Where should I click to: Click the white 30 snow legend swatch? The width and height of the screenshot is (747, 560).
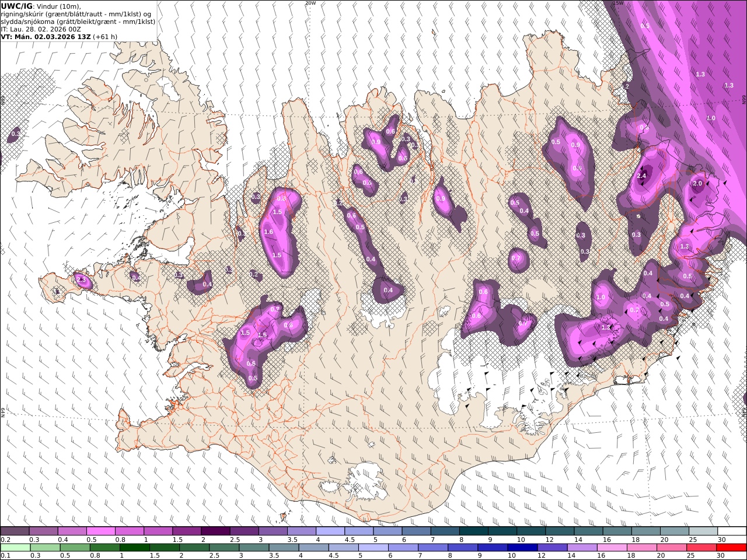click(x=731, y=531)
